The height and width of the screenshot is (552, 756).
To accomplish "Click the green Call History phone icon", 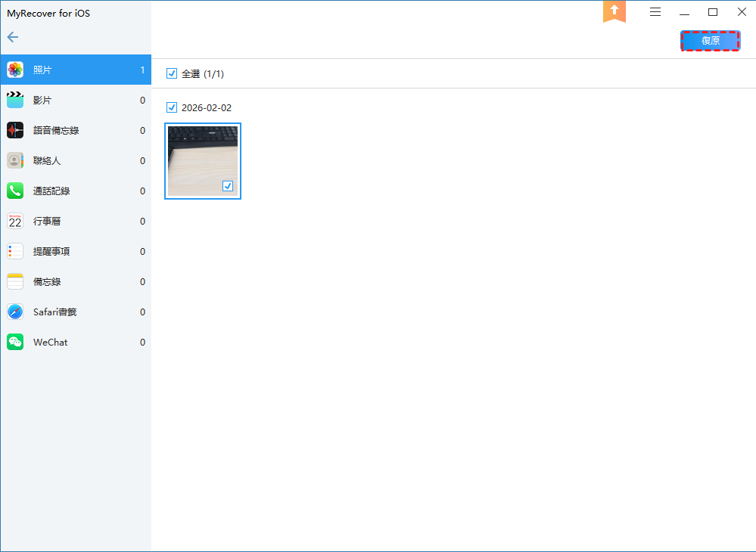I will coord(15,191).
